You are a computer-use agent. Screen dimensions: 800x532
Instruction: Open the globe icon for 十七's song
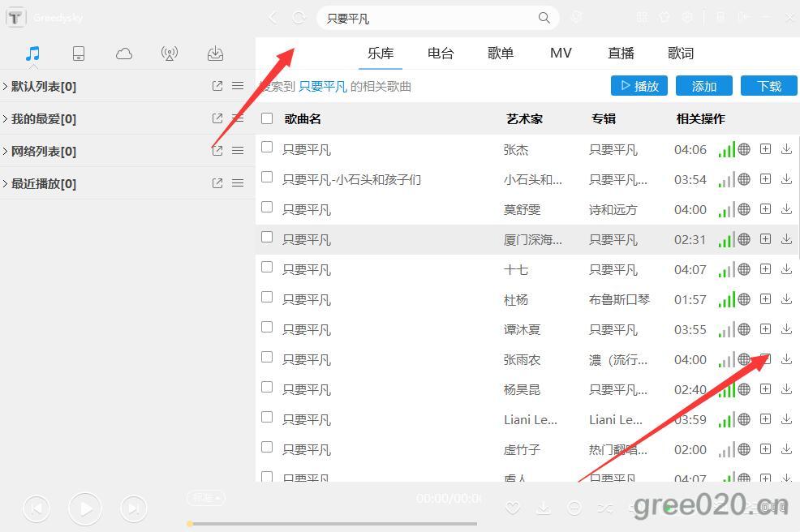tap(744, 269)
